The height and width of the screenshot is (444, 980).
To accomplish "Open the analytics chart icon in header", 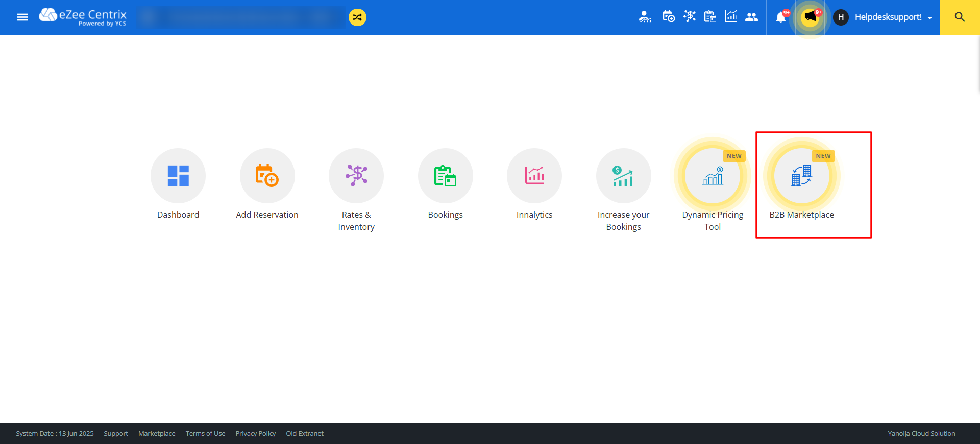I will [731, 17].
